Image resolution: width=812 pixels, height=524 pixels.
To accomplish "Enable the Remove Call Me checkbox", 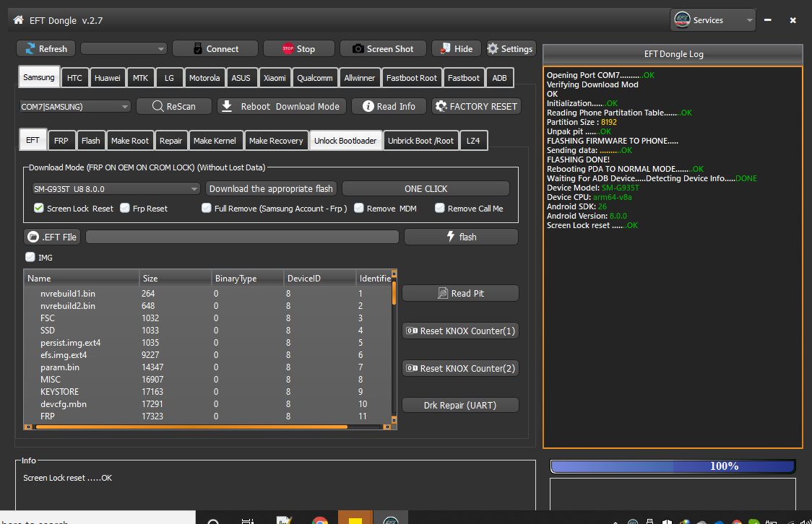I will coord(440,208).
